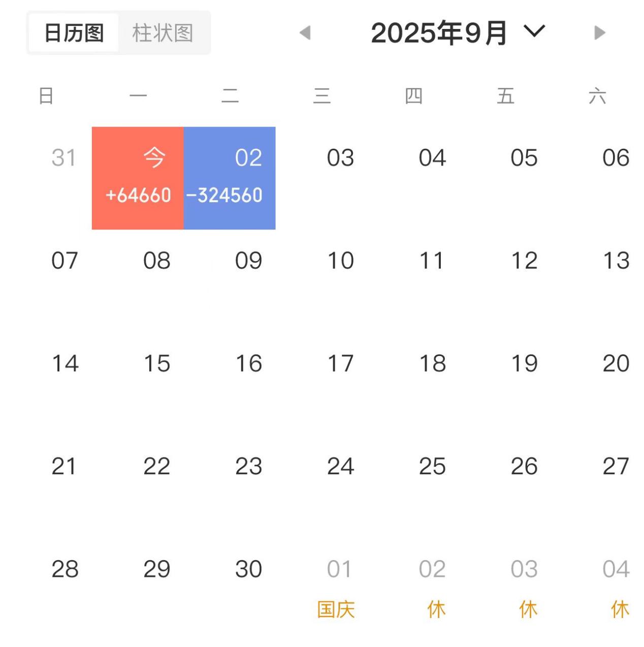The width and height of the screenshot is (644, 647).
Task: Open the blue 02 cell showing -324560
Action: click(x=230, y=178)
